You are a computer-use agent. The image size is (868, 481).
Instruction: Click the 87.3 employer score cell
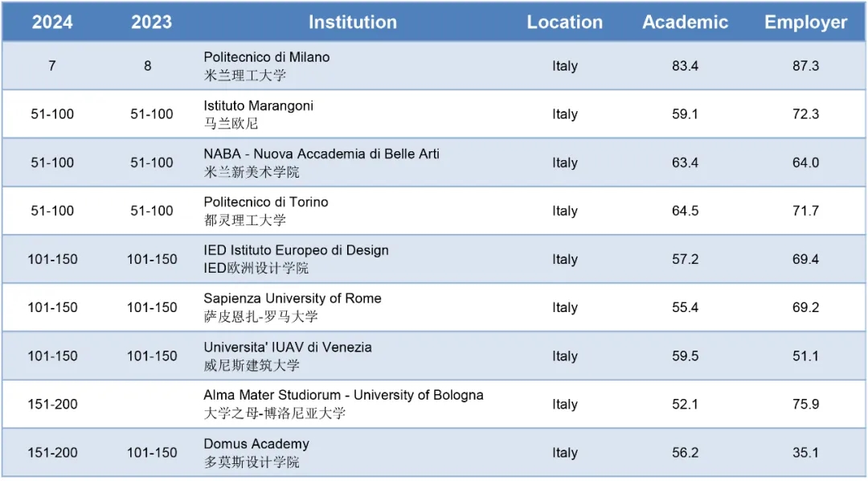(x=805, y=66)
